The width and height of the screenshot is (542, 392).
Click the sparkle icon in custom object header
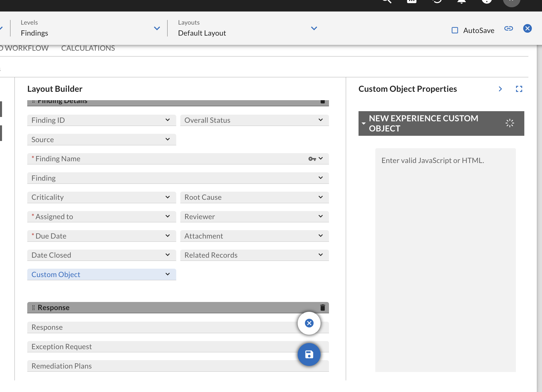click(510, 123)
